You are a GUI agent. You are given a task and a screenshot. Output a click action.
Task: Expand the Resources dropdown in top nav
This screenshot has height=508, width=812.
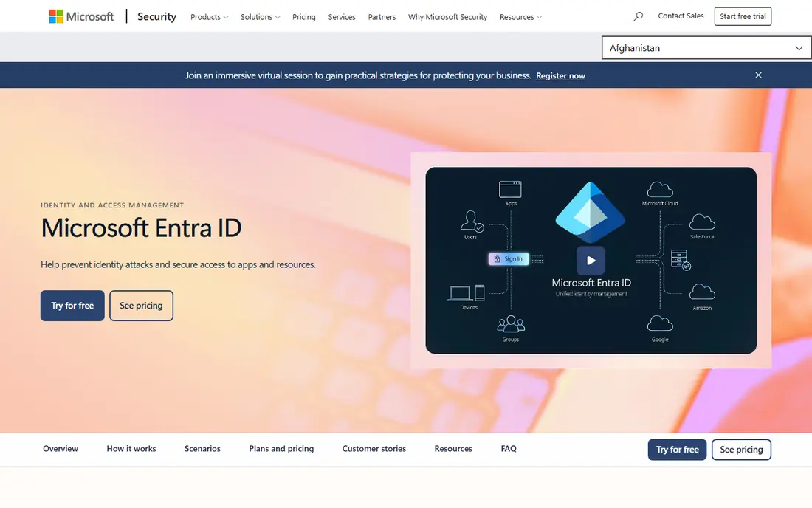520,17
